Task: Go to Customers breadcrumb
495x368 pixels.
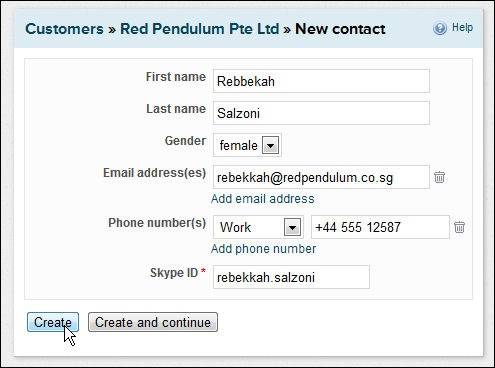Action: coord(64,29)
